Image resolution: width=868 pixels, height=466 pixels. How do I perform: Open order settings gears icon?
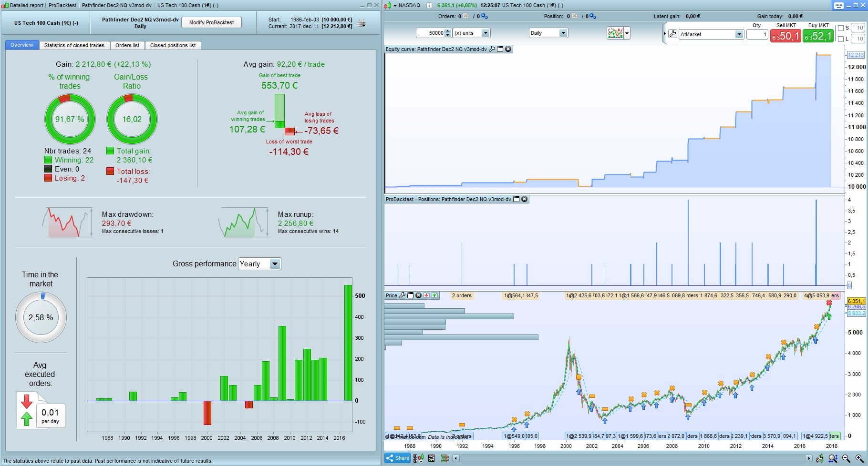(484, 16)
